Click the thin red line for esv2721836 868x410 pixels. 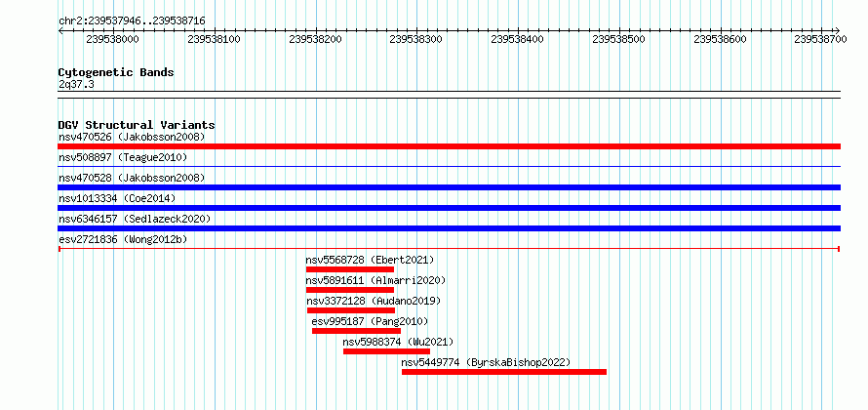(449, 249)
